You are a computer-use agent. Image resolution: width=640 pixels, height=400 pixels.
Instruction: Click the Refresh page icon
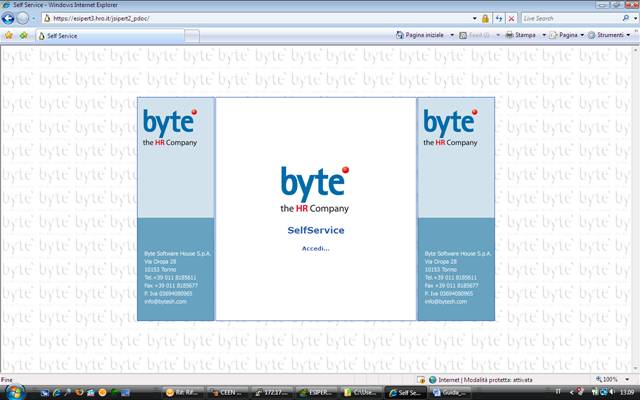(x=499, y=18)
